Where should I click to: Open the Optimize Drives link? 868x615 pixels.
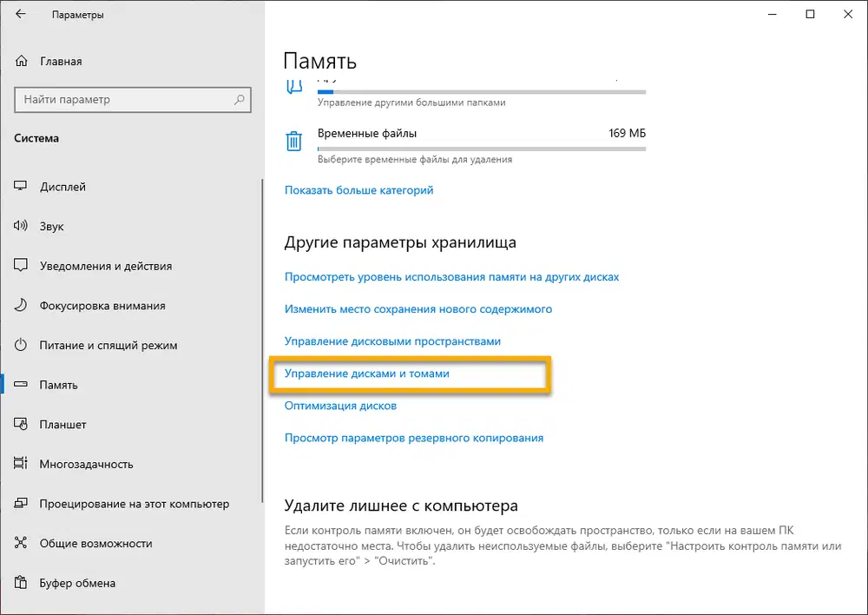(x=340, y=406)
